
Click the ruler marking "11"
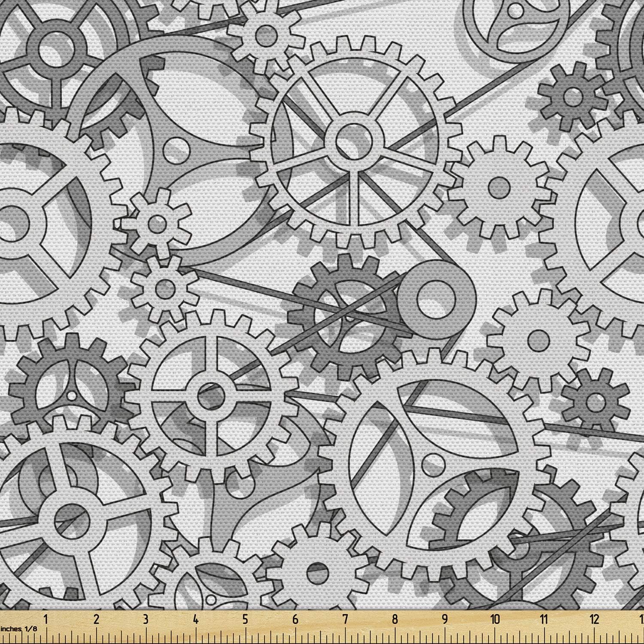point(544,620)
